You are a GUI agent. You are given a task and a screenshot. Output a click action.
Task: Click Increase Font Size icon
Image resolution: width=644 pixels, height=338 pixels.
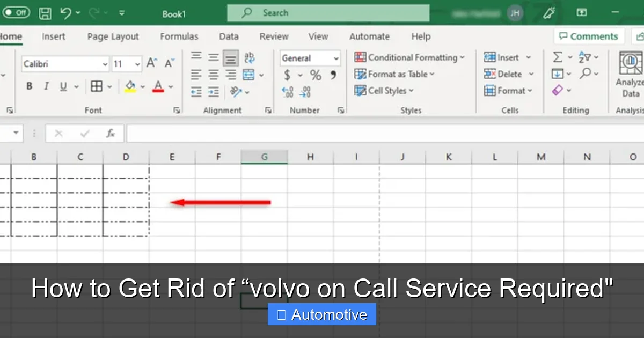(152, 64)
